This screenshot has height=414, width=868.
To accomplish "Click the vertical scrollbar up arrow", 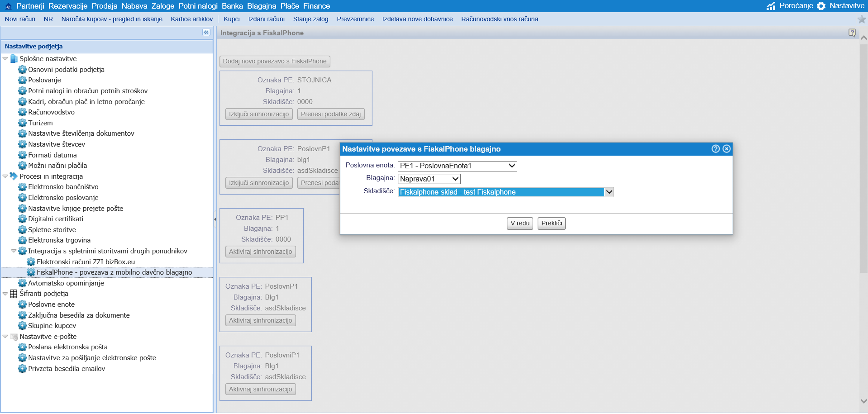I will tap(863, 38).
